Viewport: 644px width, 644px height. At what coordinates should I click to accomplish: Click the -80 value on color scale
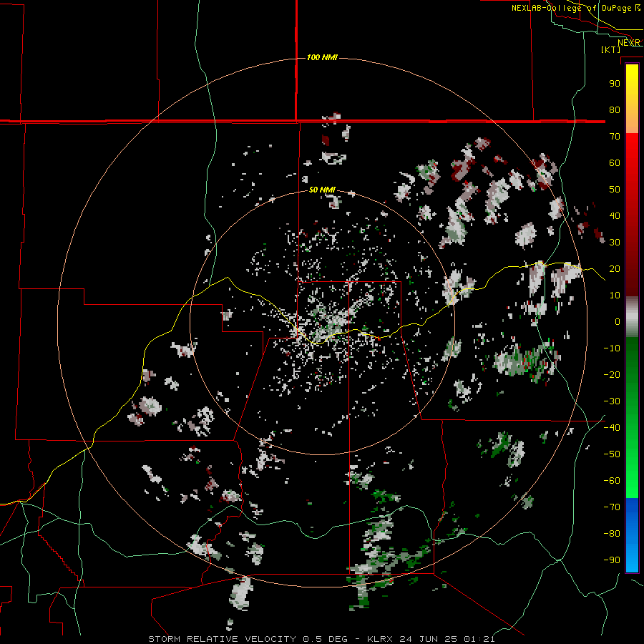pos(612,534)
